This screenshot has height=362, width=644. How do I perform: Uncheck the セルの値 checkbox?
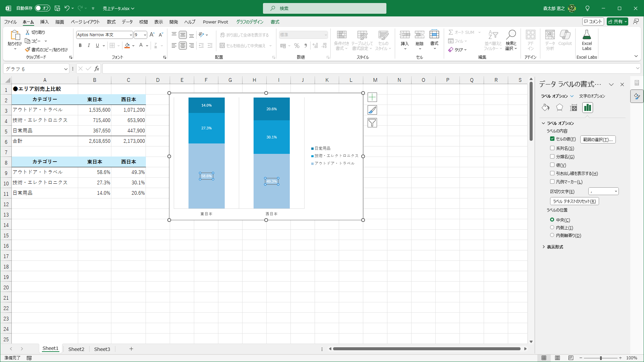click(552, 139)
